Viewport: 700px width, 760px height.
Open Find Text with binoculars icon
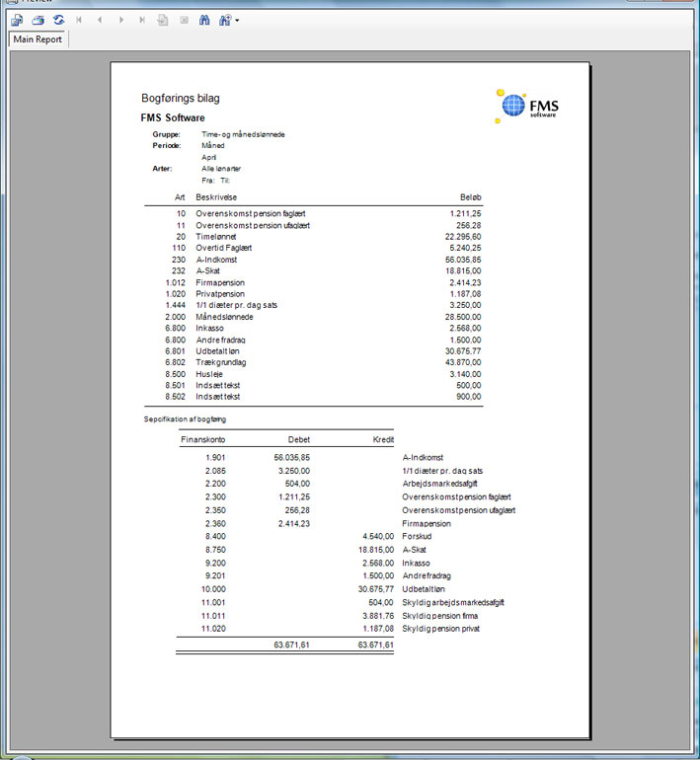pos(204,20)
